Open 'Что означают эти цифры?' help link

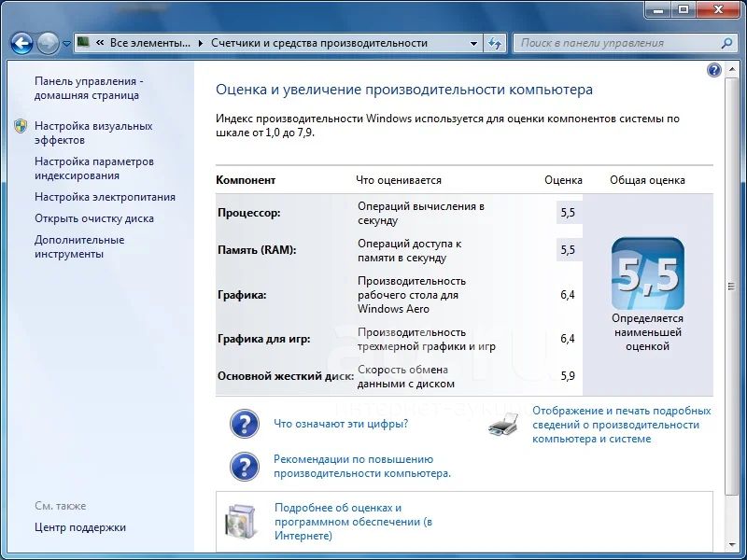[x=341, y=424]
